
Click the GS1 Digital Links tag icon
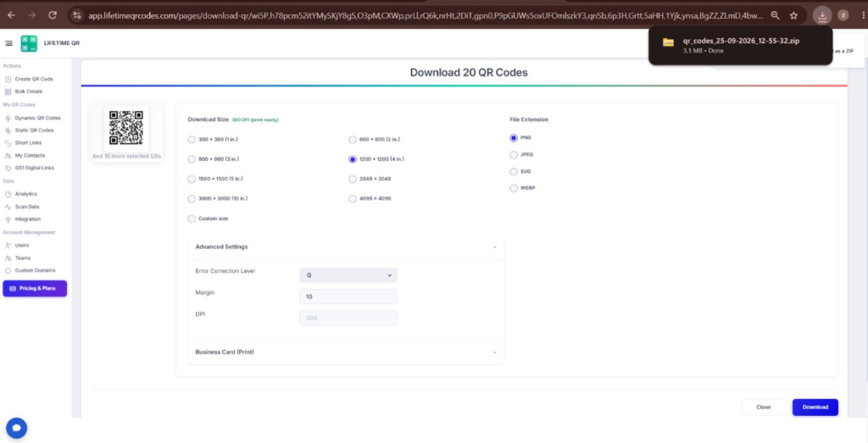pos(8,168)
